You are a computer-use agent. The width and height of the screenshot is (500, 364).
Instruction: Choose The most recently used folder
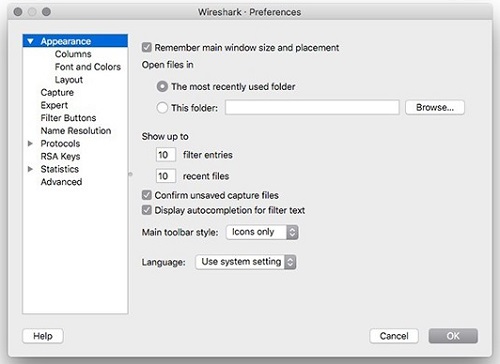(x=162, y=87)
